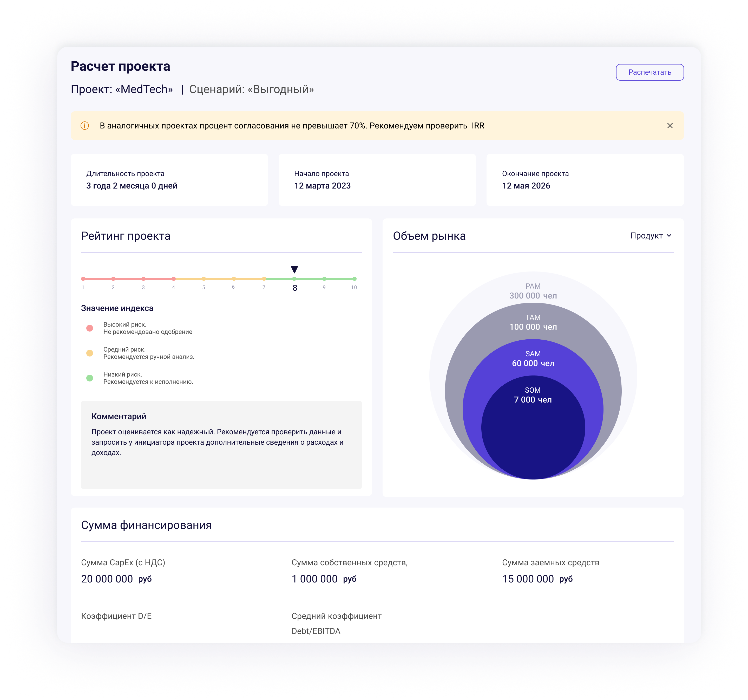Screen dimensions: 748x700
Task: Click the Комментарий text box
Action: (221, 445)
